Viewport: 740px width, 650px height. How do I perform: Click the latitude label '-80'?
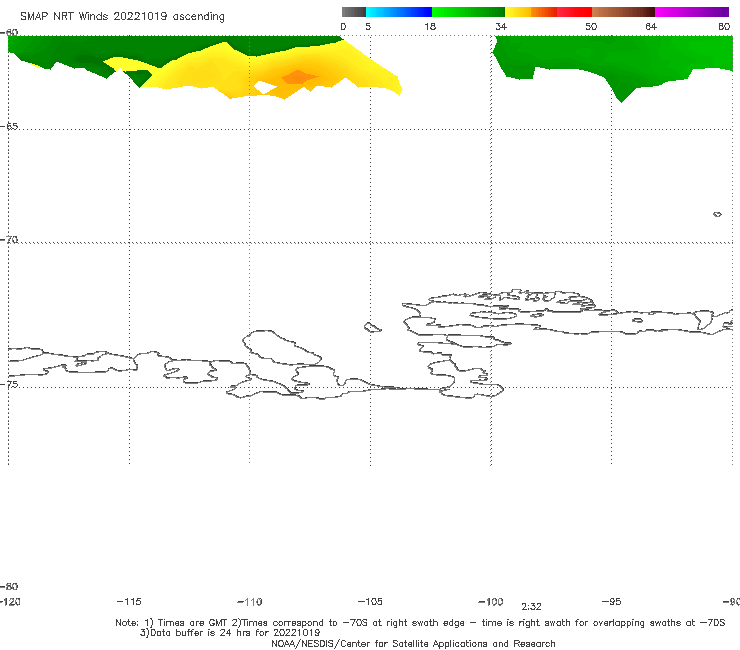point(9,587)
